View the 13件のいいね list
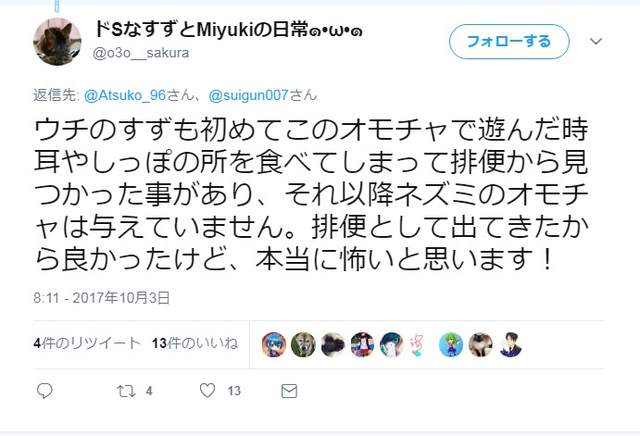The width and height of the screenshot is (640, 436). point(195,343)
